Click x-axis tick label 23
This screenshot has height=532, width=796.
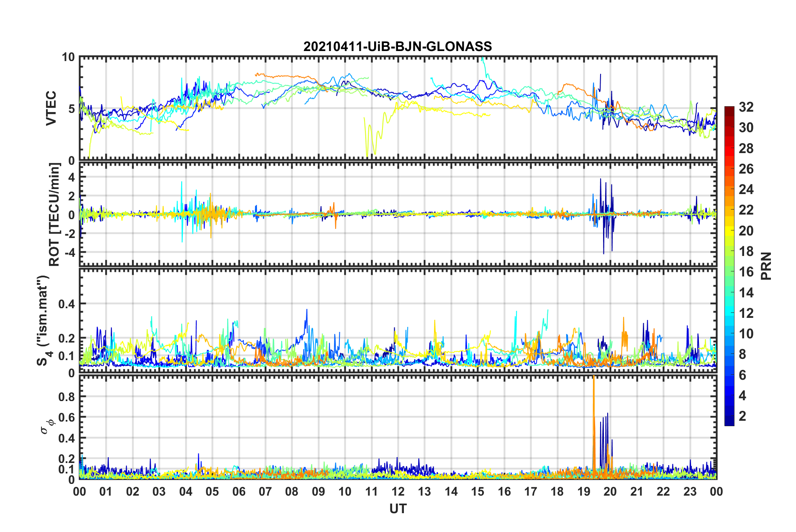690,491
